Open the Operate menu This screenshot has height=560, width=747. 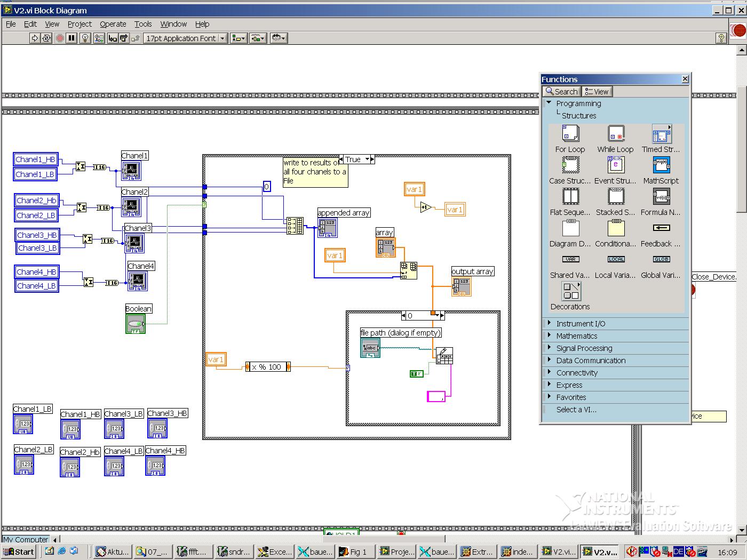(x=113, y=24)
